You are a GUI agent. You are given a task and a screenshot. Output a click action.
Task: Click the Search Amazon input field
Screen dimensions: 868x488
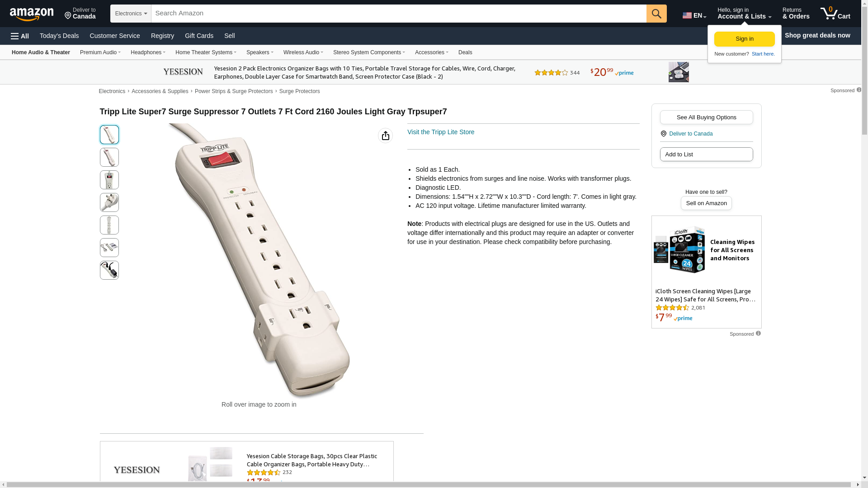pos(399,14)
